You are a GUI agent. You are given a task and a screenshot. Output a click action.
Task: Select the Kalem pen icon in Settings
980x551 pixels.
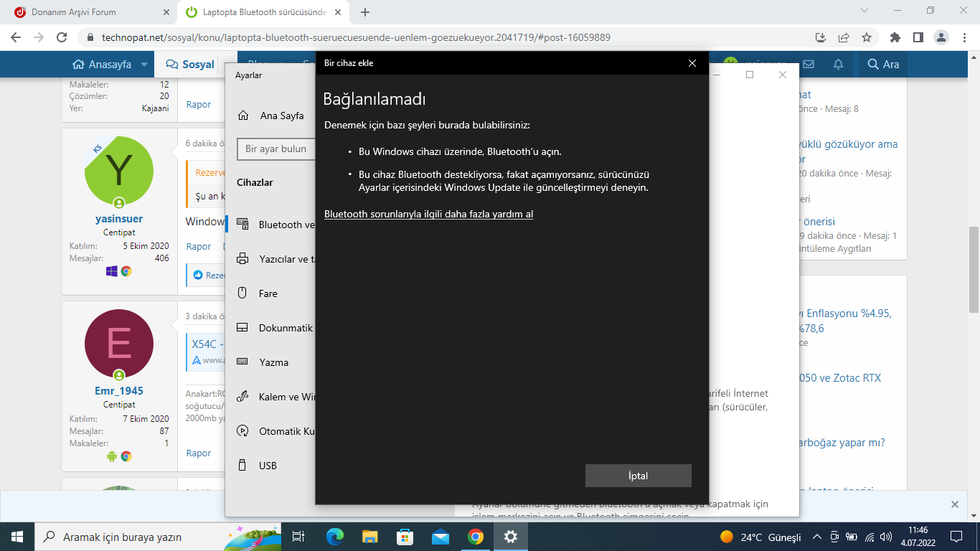click(x=242, y=397)
